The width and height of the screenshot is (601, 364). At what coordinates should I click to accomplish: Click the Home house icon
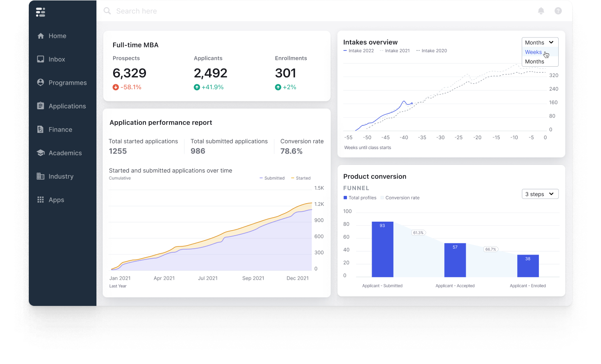point(41,36)
